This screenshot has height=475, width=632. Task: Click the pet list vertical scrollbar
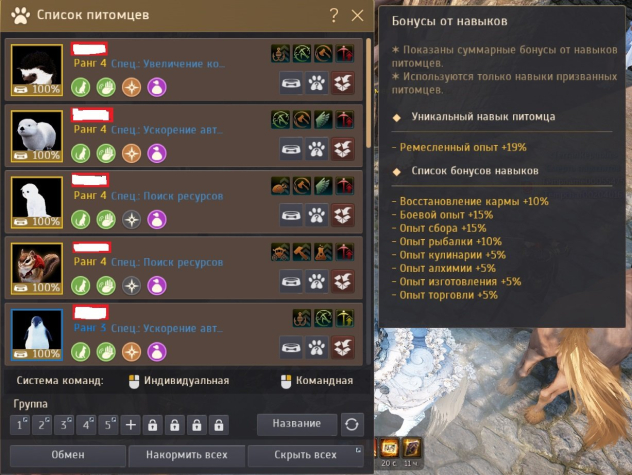pos(368,94)
